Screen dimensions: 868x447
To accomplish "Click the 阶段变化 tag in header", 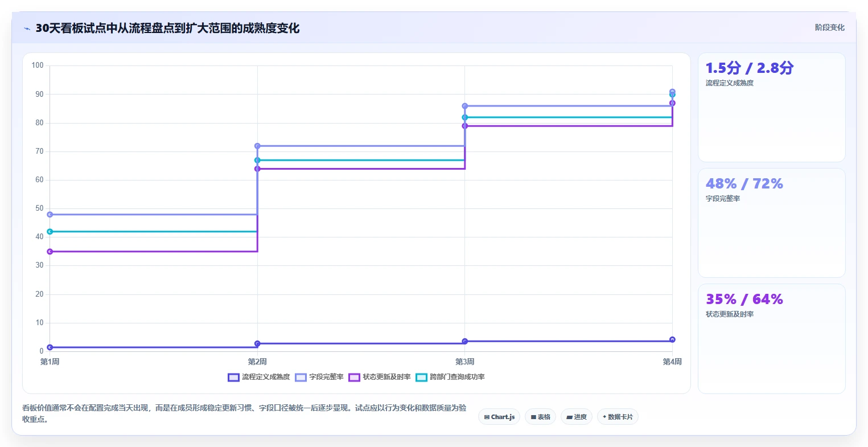I will (x=830, y=27).
